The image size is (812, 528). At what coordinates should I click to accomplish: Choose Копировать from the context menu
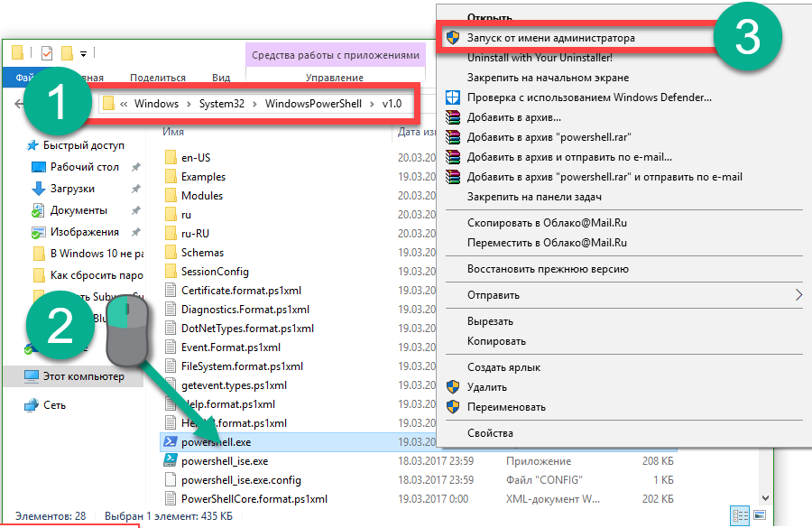point(496,341)
